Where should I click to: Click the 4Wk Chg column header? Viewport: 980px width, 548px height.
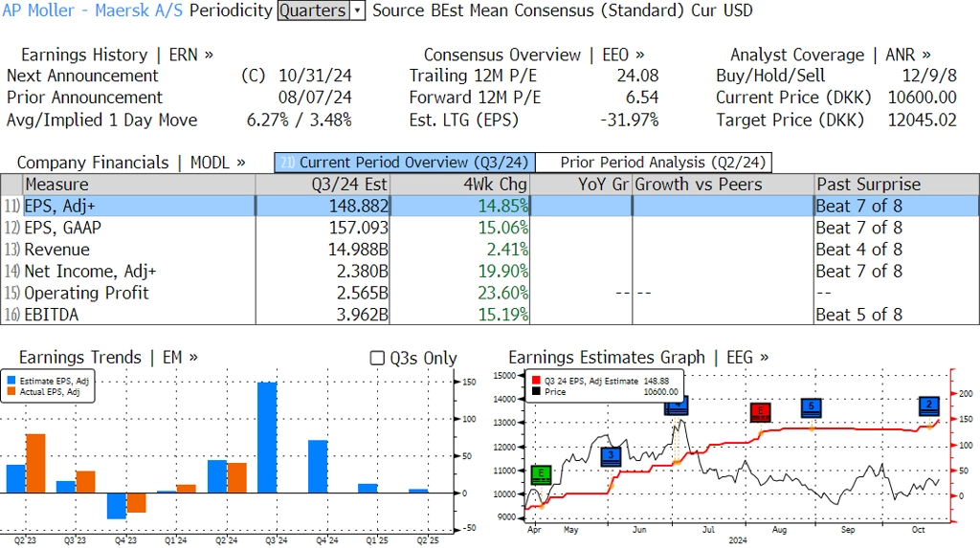tap(459, 185)
